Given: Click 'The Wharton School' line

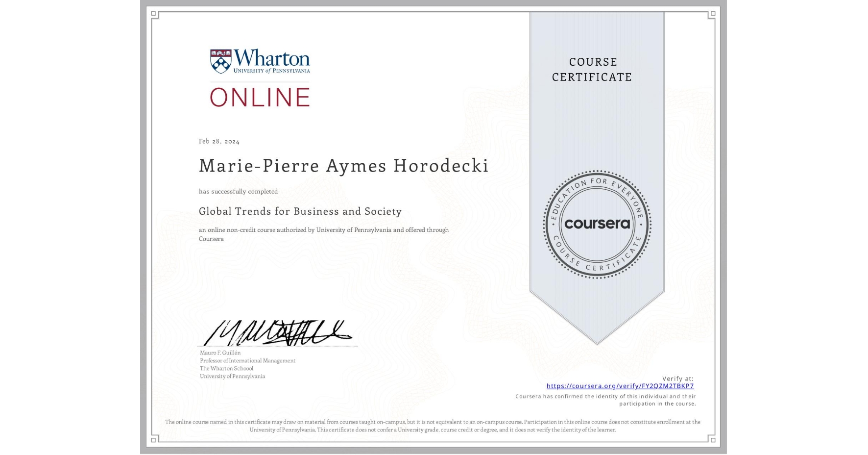Looking at the screenshot, I should coord(226,368).
